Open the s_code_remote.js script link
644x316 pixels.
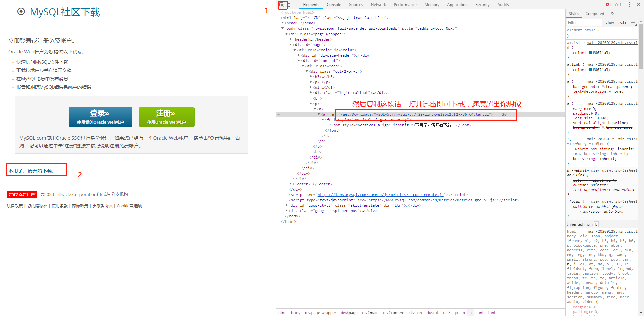380,195
